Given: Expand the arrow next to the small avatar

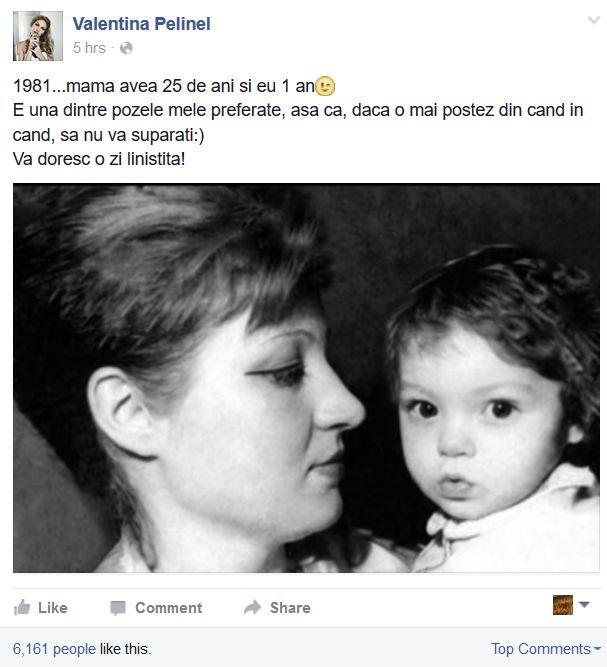Looking at the screenshot, I should tap(584, 605).
